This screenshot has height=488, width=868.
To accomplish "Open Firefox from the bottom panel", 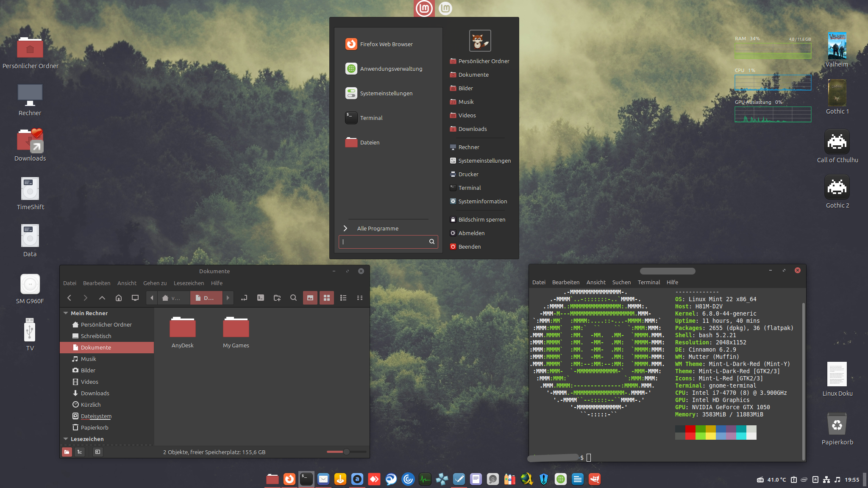I will 289,479.
